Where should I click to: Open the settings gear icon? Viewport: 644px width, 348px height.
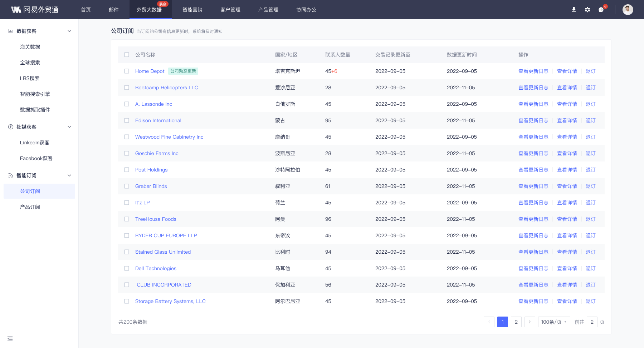[587, 10]
